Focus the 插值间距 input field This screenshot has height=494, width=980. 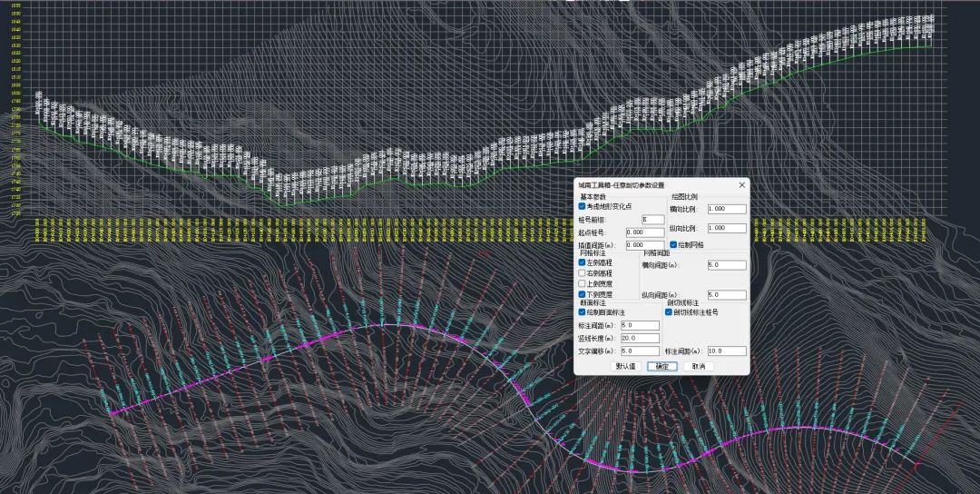(645, 245)
